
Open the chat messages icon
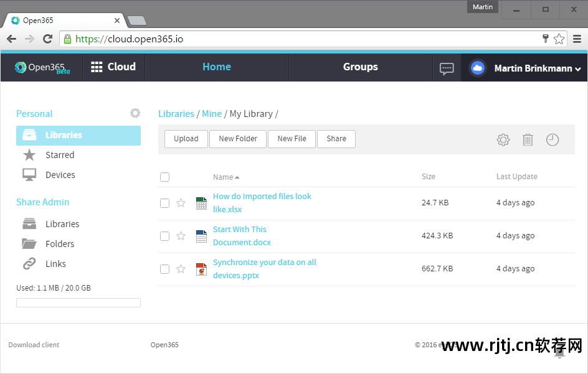[447, 68]
